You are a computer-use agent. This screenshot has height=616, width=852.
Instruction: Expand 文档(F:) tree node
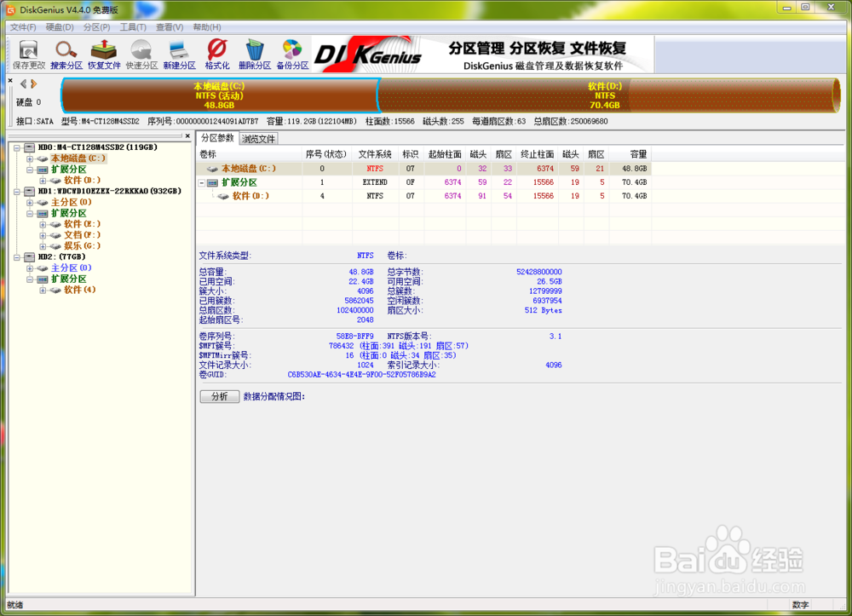pos(43,235)
